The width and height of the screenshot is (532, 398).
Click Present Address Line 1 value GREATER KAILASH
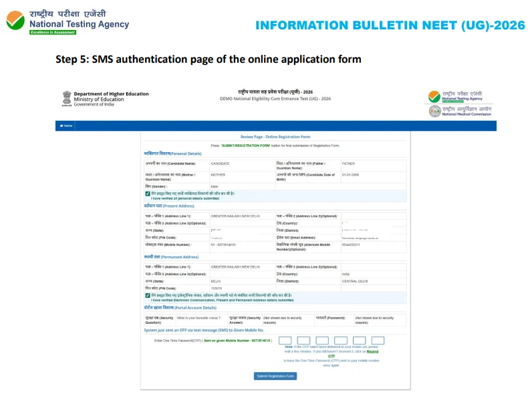tap(235, 216)
